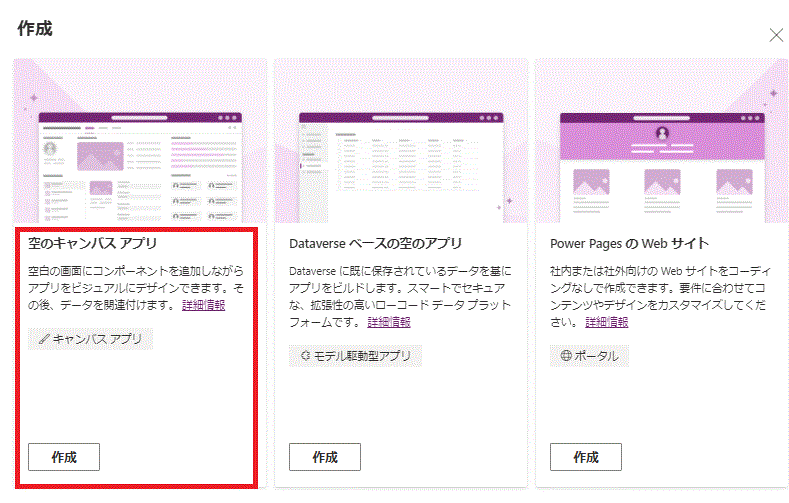Click the globe icon beside ポータル

[x=565, y=355]
